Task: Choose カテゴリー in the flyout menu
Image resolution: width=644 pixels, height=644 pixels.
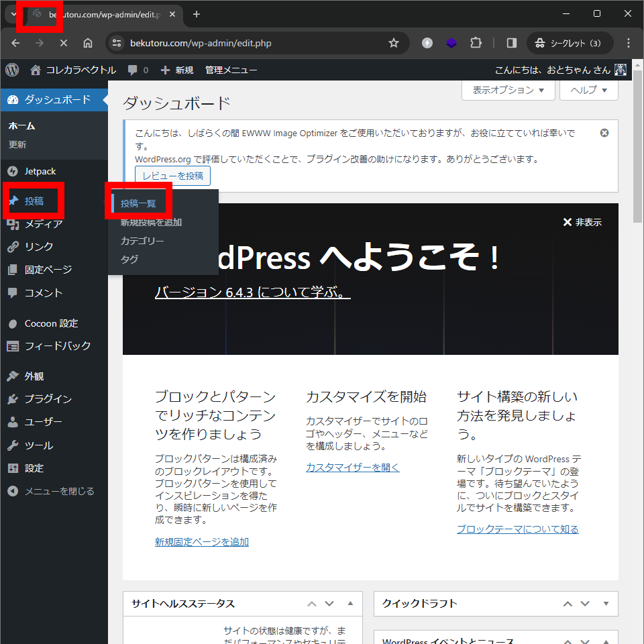Action: (142, 241)
